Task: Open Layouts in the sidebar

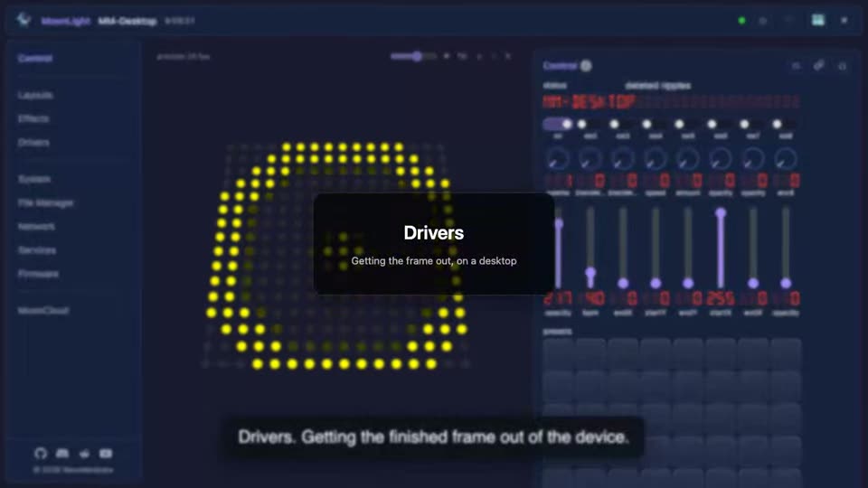Action: [35, 95]
